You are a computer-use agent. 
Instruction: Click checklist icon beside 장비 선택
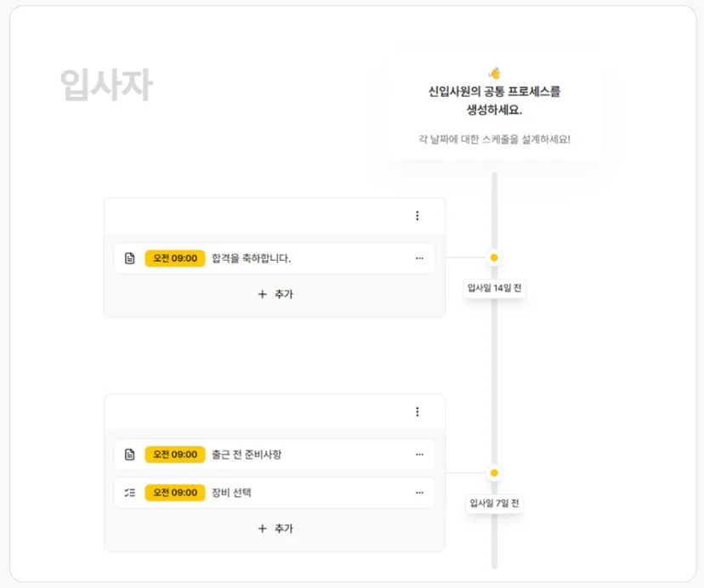(x=130, y=493)
